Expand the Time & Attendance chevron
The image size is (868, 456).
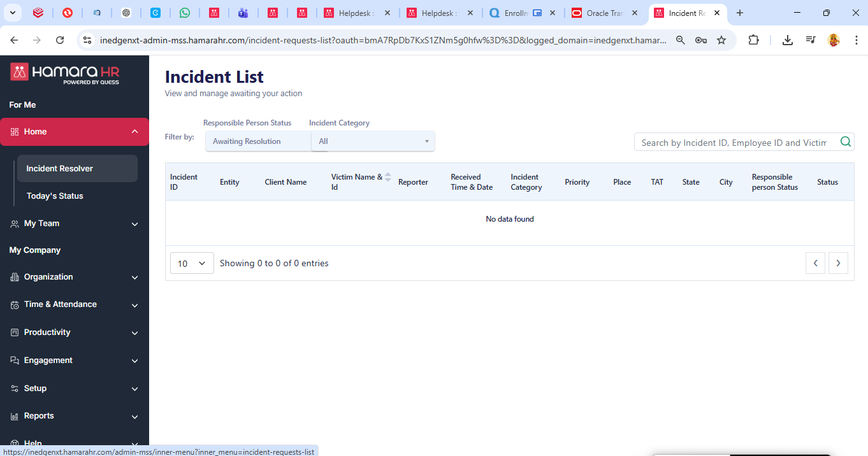coord(134,306)
